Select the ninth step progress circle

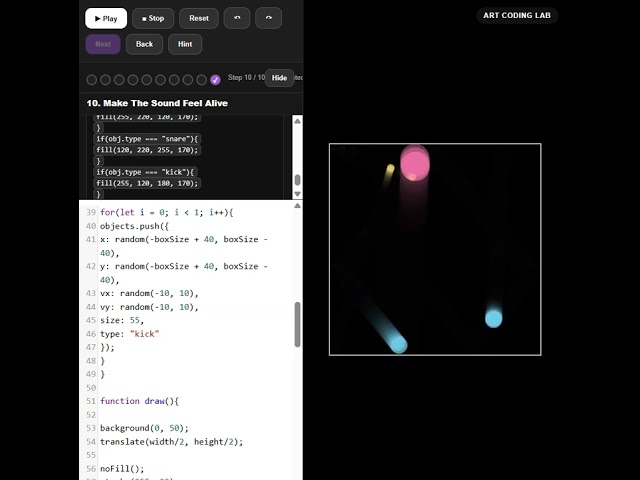(x=201, y=80)
